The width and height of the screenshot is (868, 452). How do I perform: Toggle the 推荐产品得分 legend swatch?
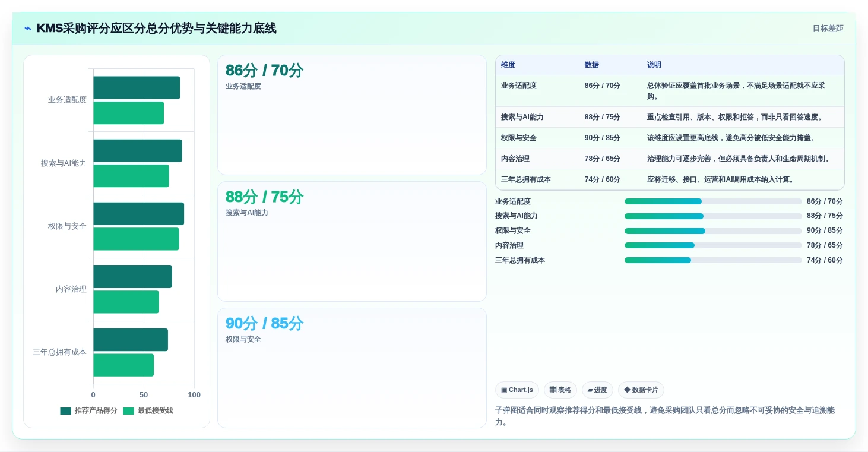pyautogui.click(x=65, y=411)
